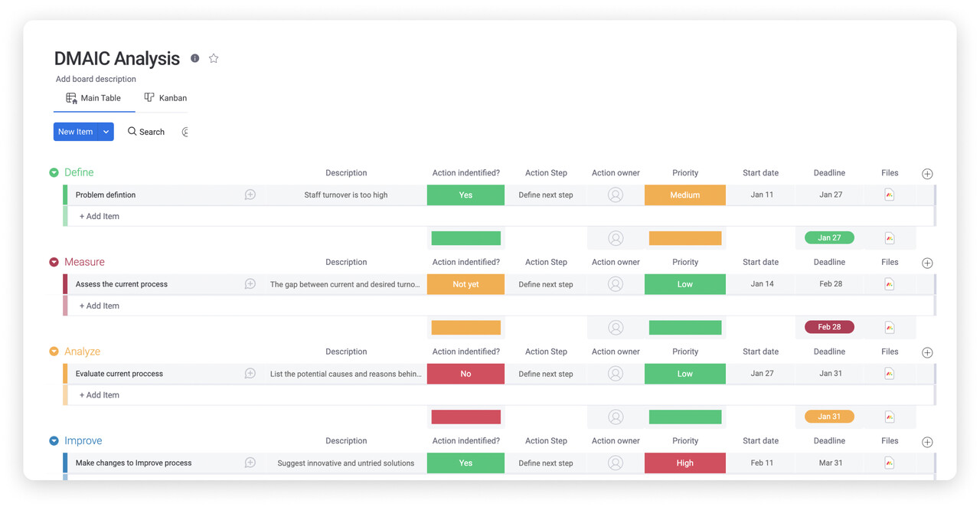Screen dimensions: 980x507
Task: Switch to the Kanban view tab
Action: point(165,98)
